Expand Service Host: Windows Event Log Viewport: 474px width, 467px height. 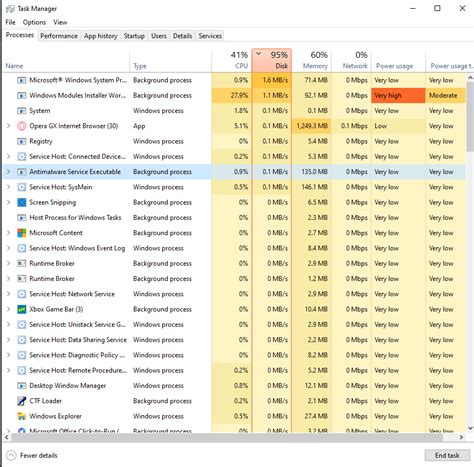pos(9,248)
